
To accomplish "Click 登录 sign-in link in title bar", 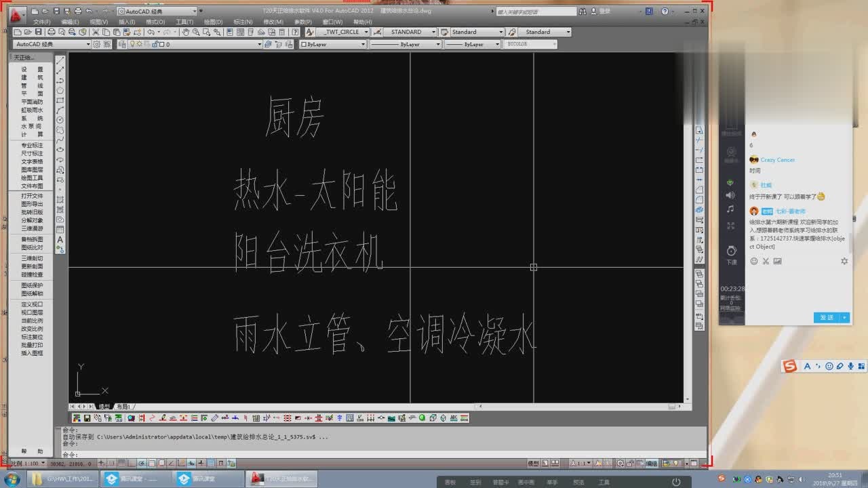I will pyautogui.click(x=605, y=11).
